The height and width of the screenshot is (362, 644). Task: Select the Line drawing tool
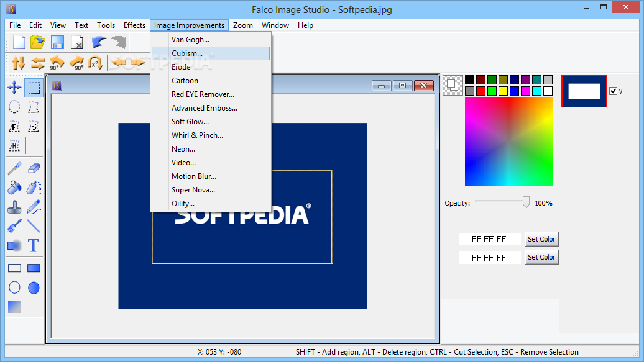click(34, 226)
